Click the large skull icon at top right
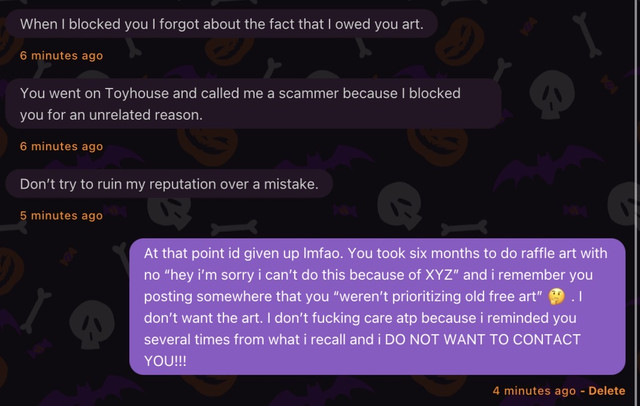 pos(552,95)
